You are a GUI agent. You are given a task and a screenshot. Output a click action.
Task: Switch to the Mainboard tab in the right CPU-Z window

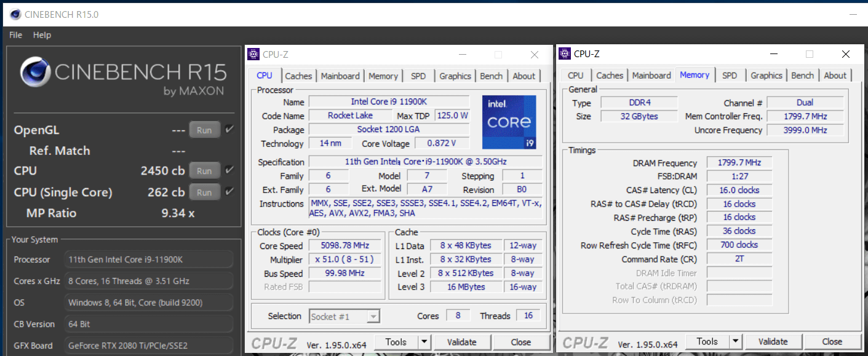[651, 76]
